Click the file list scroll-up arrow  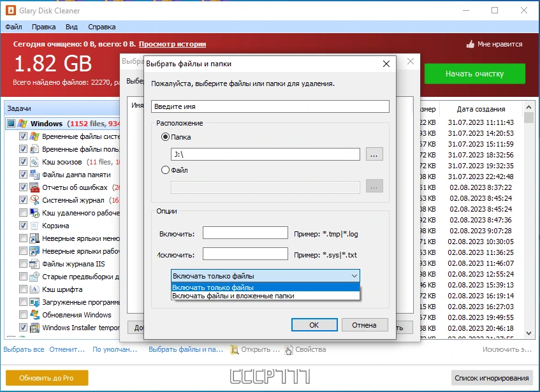[529, 107]
